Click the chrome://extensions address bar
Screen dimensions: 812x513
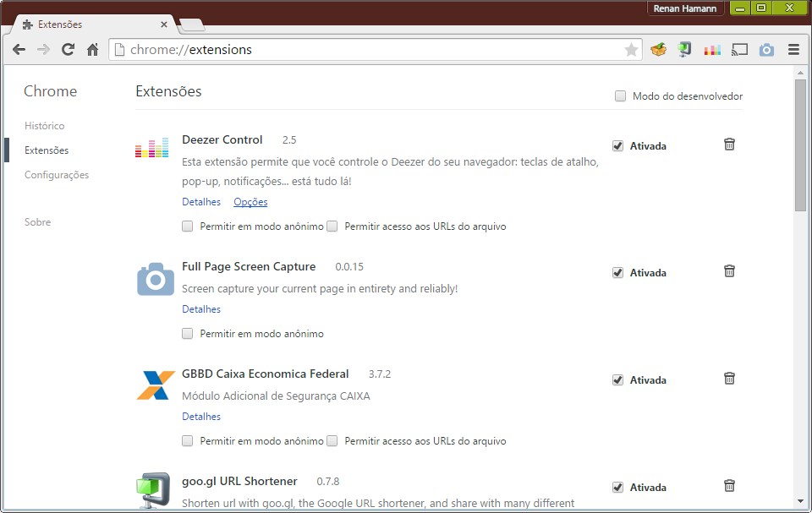point(372,50)
